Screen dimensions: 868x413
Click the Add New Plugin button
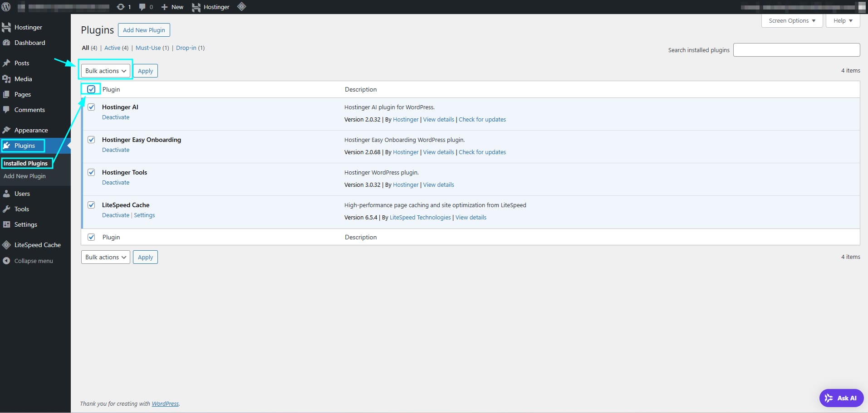pos(144,30)
